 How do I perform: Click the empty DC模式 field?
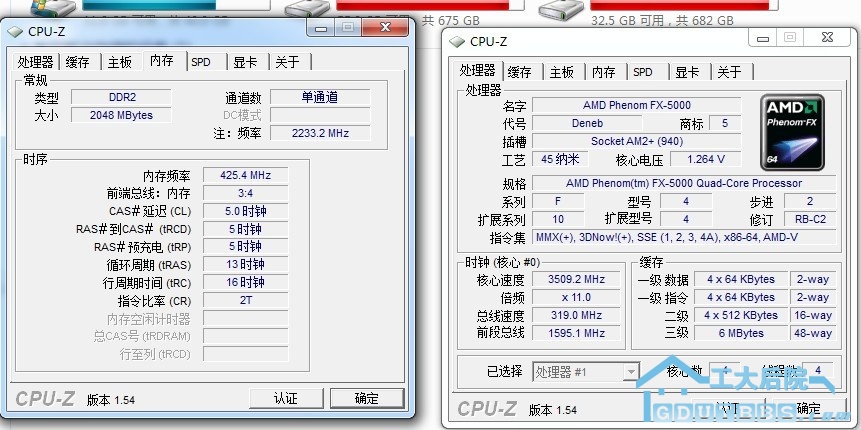tap(320, 115)
